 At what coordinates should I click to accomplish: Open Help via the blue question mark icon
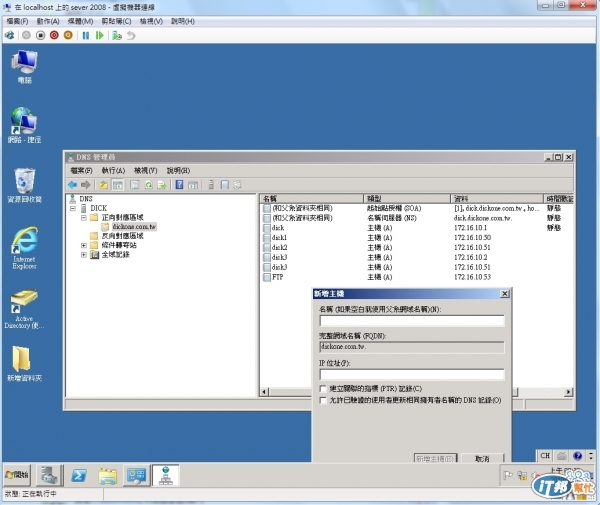pos(179,185)
